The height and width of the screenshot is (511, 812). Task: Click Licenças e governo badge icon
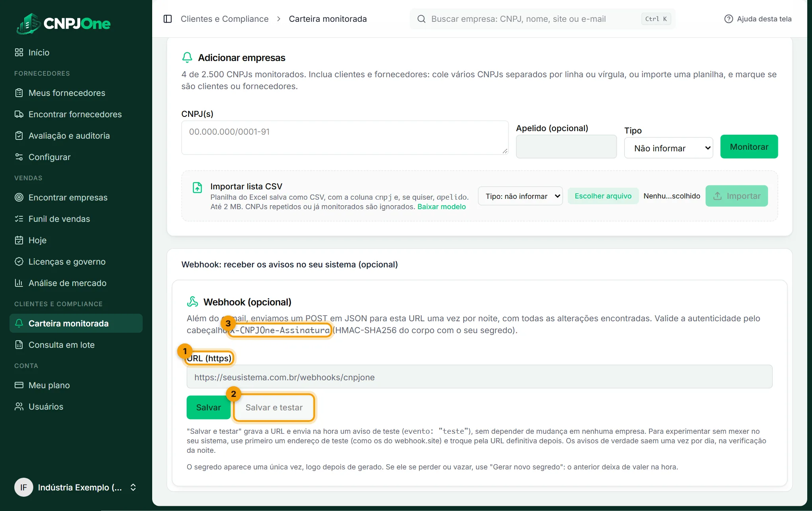pos(19,261)
